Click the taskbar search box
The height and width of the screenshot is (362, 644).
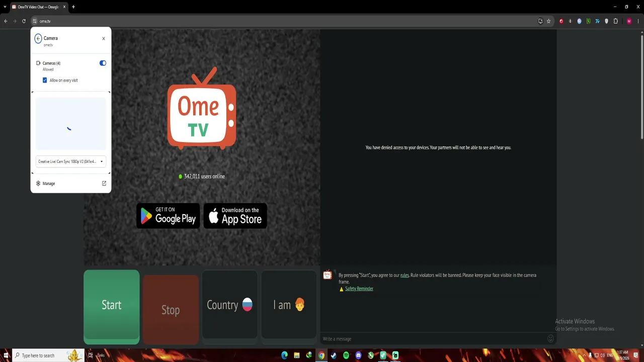coord(47,355)
